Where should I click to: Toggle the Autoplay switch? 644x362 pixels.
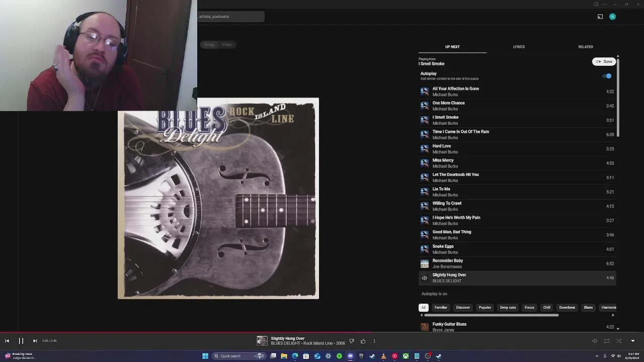[607, 76]
